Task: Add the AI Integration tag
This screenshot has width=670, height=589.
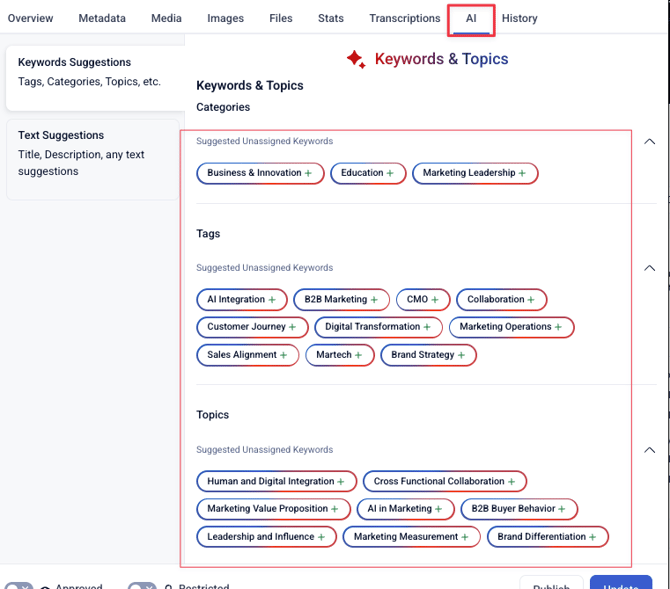Action: tap(271, 300)
